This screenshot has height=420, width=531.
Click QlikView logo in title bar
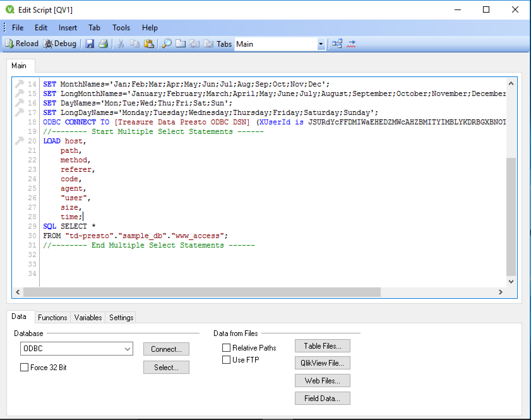(x=10, y=9)
